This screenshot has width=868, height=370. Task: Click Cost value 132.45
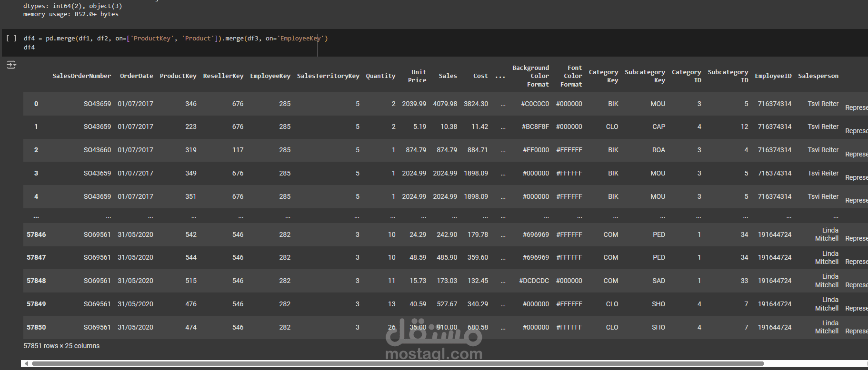478,281
